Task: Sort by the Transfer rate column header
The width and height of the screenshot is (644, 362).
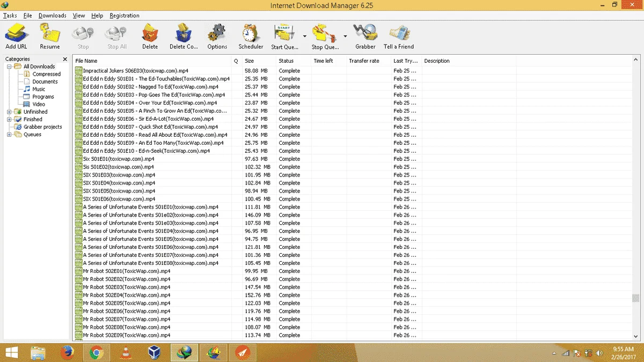Action: tap(369, 61)
